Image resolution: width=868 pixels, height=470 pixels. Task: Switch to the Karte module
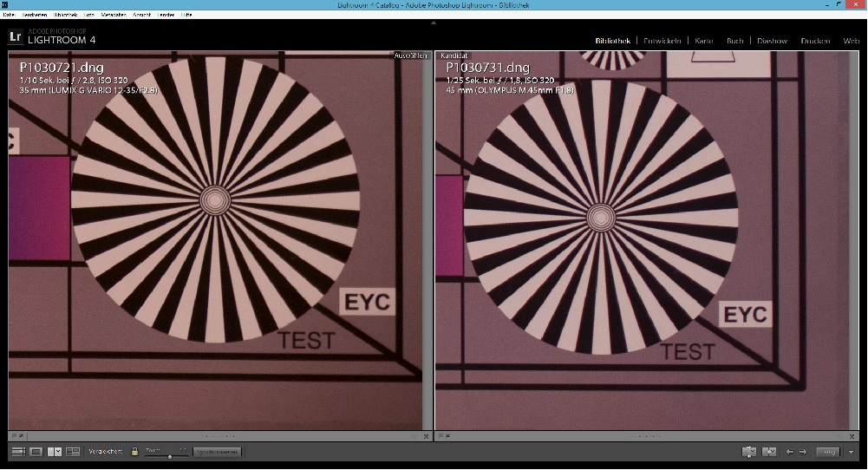(704, 41)
